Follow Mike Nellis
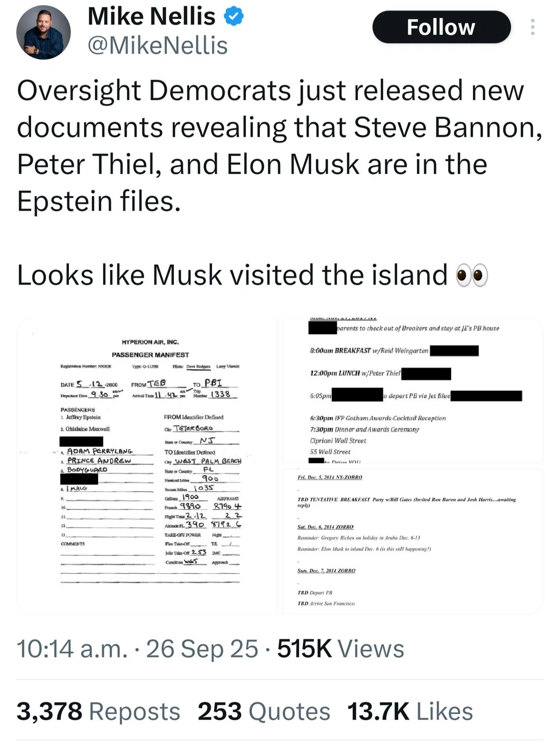Viewport: 560px width, 752px height. pos(441,27)
